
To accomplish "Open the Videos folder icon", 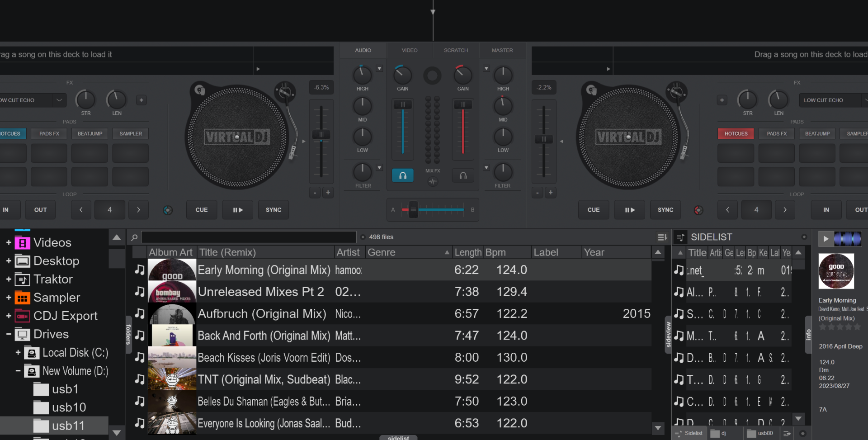I will pyautogui.click(x=23, y=243).
